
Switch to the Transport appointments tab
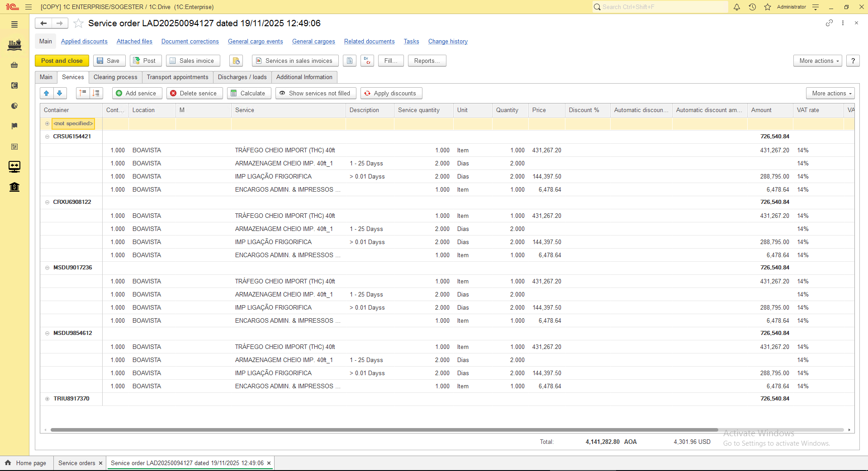(x=178, y=77)
